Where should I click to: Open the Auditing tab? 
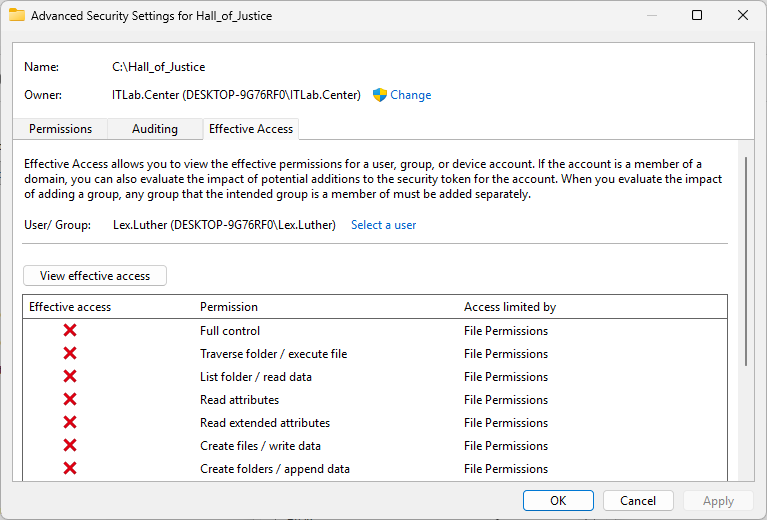coord(155,129)
